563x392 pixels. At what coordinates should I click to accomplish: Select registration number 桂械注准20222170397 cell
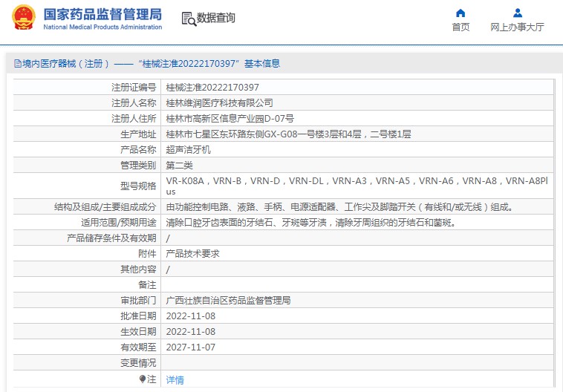pyautogui.click(x=212, y=87)
